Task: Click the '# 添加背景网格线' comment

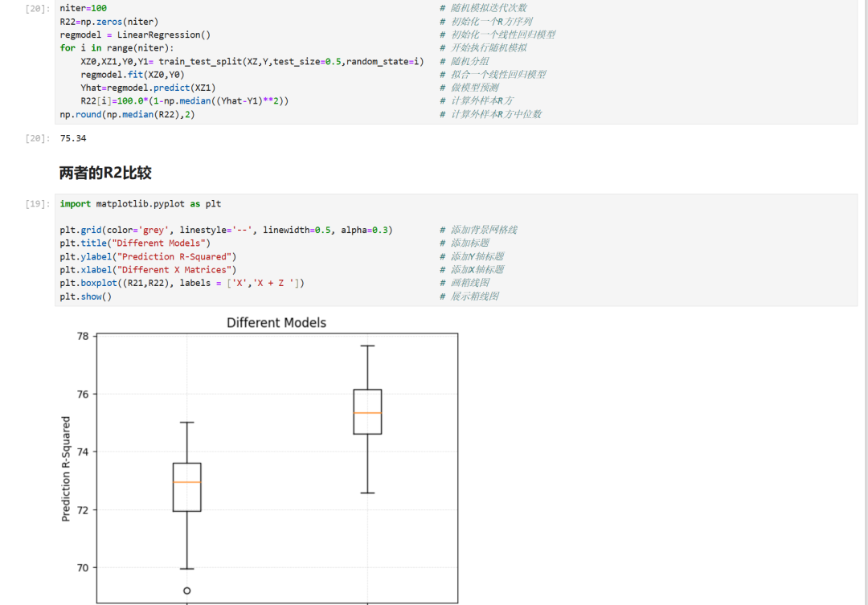Action: click(478, 230)
